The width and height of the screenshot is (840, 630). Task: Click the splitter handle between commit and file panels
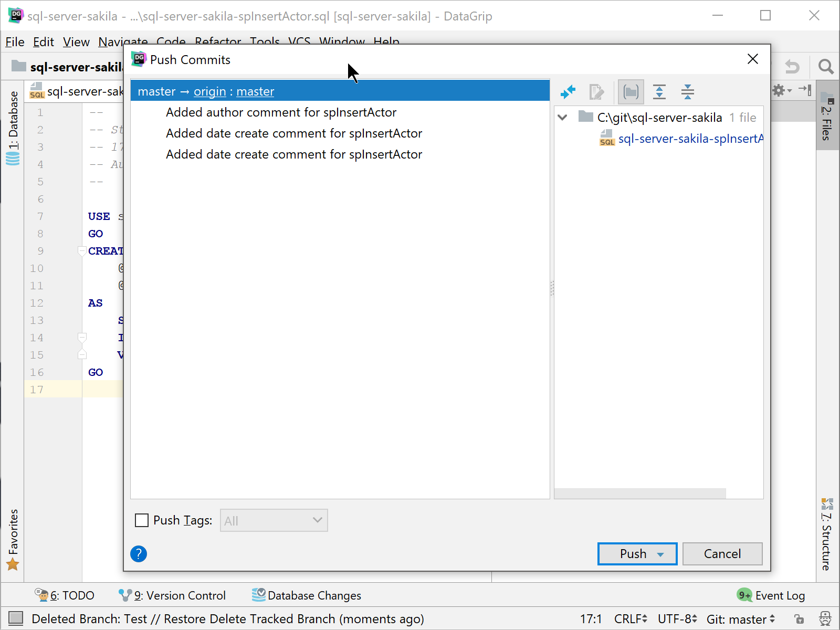pos(552,288)
